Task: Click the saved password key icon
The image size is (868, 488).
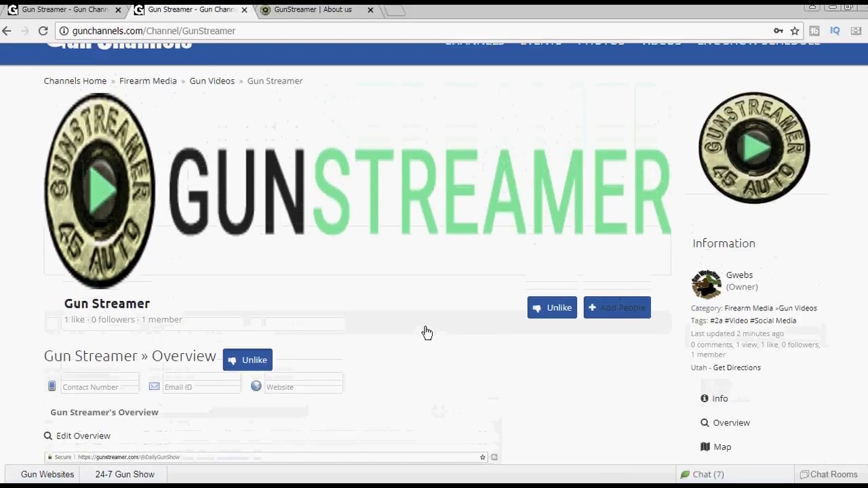Action: [x=778, y=30]
